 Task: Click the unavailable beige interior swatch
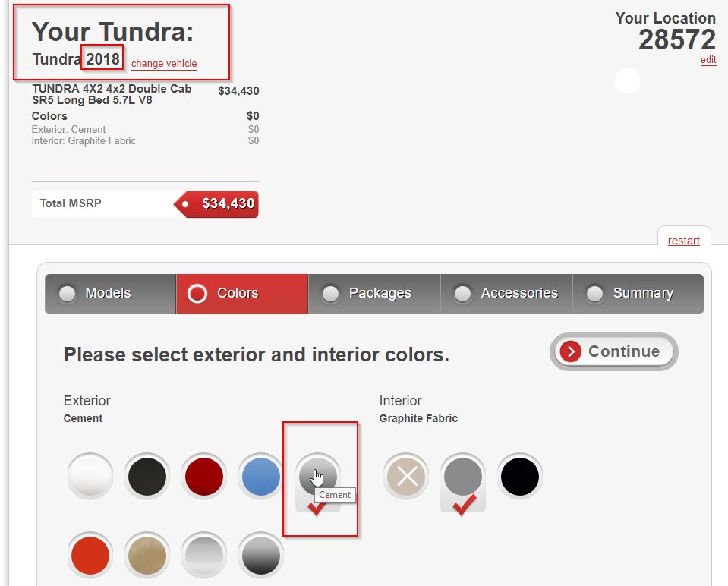point(406,476)
